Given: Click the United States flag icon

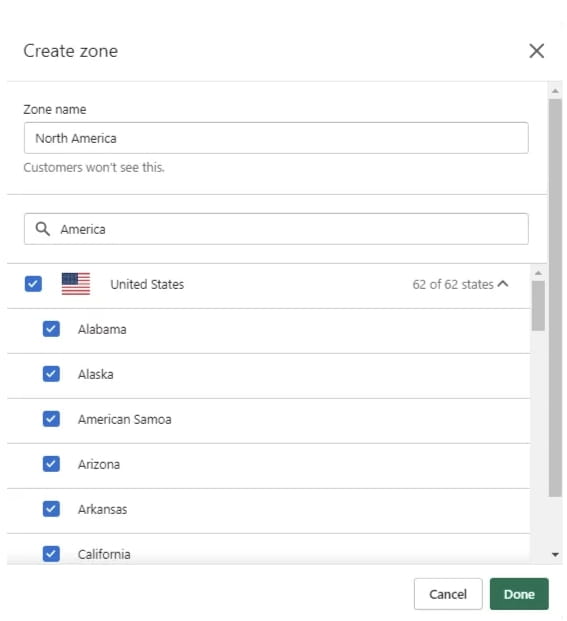Looking at the screenshot, I should pos(76,284).
